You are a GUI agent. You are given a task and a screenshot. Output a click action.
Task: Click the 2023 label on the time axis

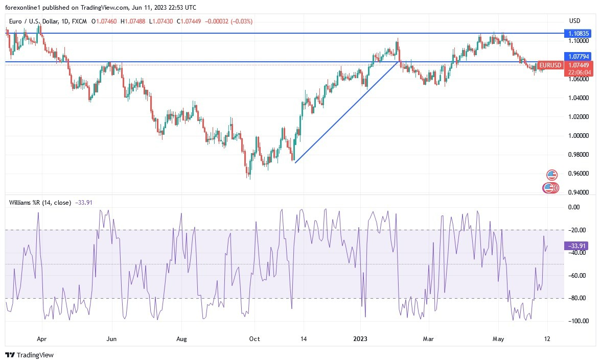click(x=360, y=338)
